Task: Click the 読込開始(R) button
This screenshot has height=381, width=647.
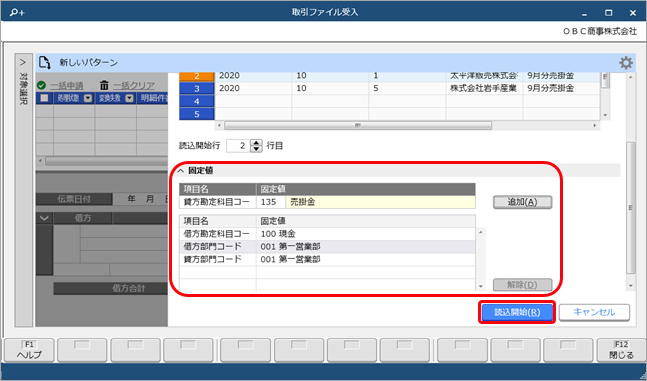Action: [x=517, y=312]
